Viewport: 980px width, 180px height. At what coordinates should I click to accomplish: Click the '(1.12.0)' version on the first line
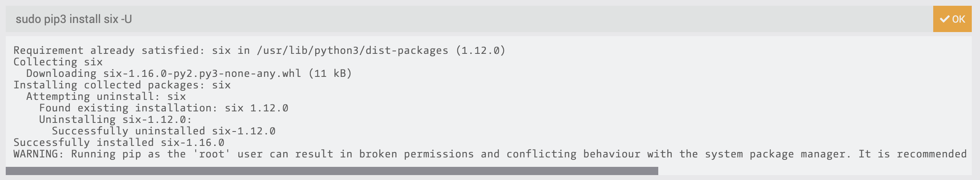point(481,51)
